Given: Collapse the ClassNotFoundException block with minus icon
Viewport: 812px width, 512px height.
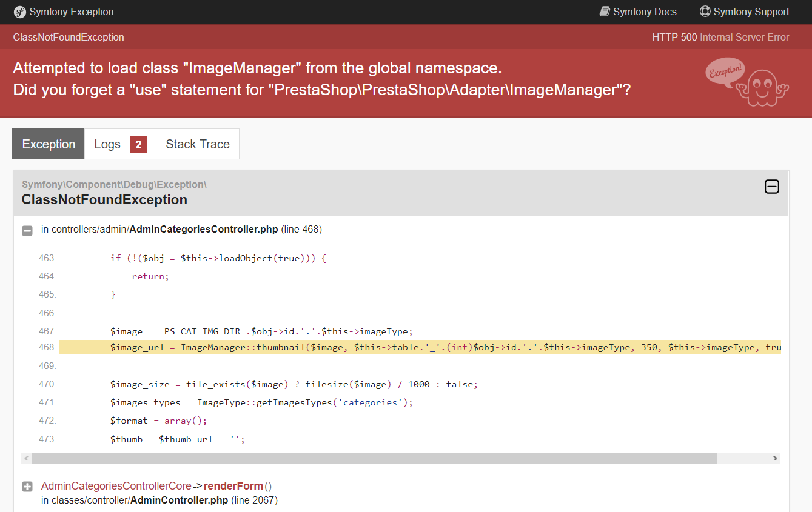Looking at the screenshot, I should coord(771,187).
